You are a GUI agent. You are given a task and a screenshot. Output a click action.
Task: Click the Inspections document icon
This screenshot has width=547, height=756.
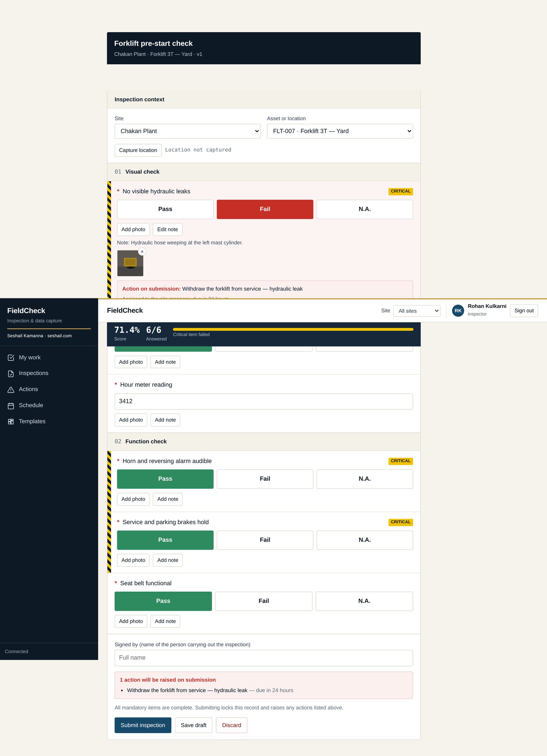tap(11, 374)
